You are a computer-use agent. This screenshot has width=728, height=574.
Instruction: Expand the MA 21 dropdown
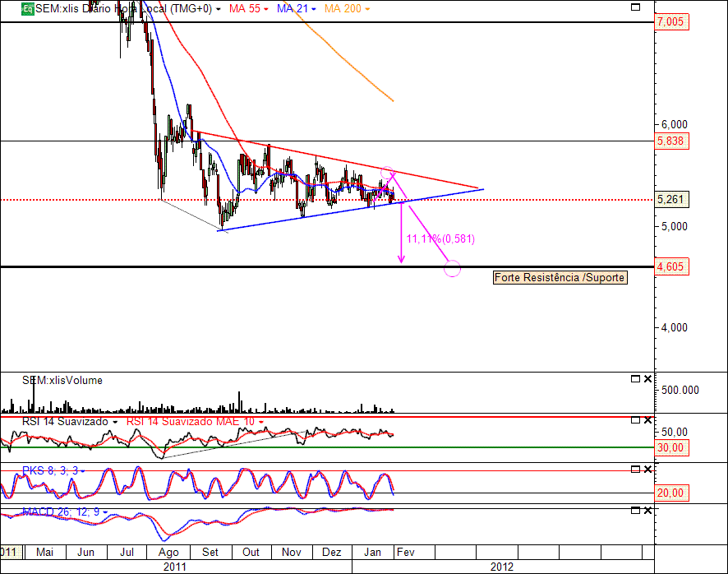point(315,8)
